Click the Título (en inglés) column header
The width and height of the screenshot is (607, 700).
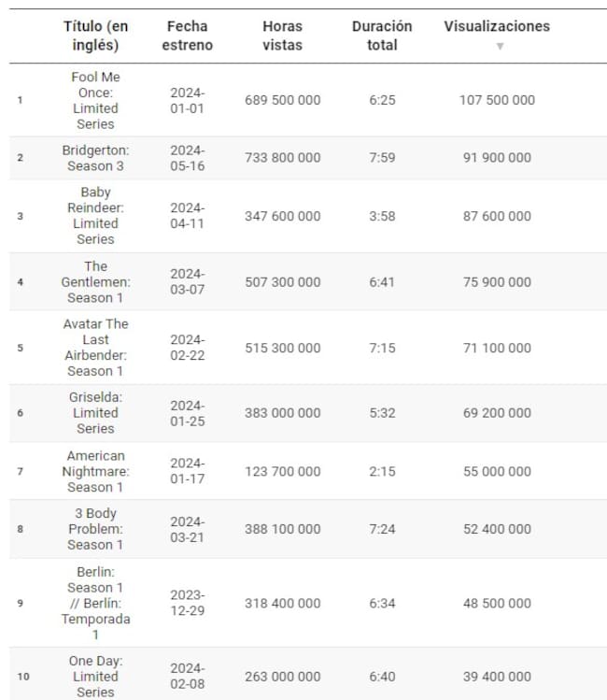[95, 36]
